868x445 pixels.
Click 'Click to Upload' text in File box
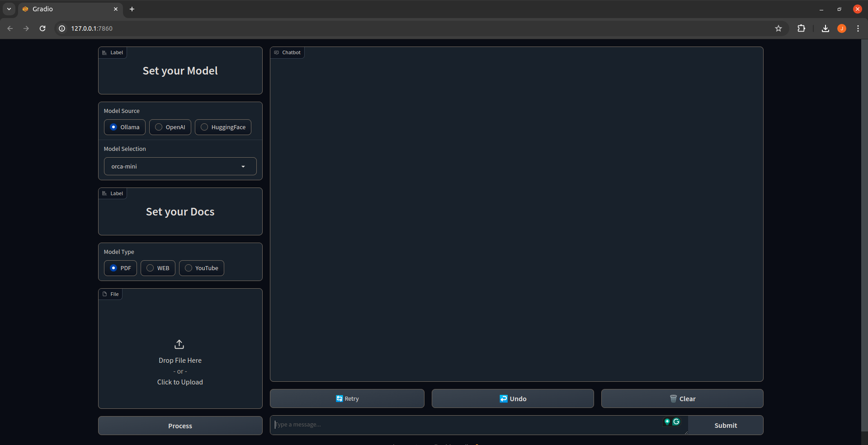coord(180,382)
